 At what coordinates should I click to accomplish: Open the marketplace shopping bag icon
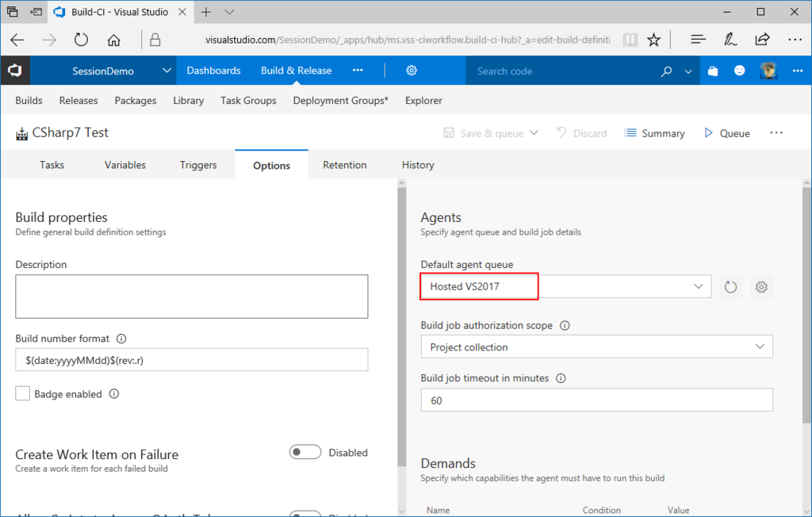coord(713,71)
